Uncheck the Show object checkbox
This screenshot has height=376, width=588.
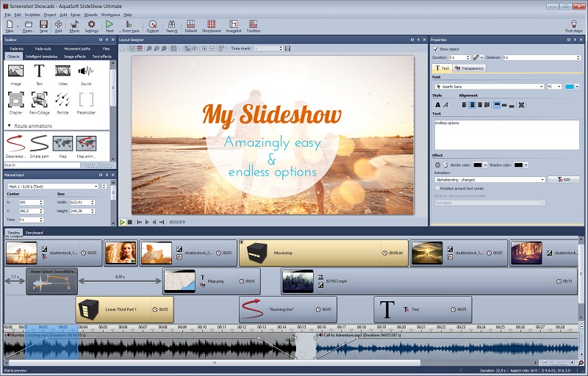[435, 49]
